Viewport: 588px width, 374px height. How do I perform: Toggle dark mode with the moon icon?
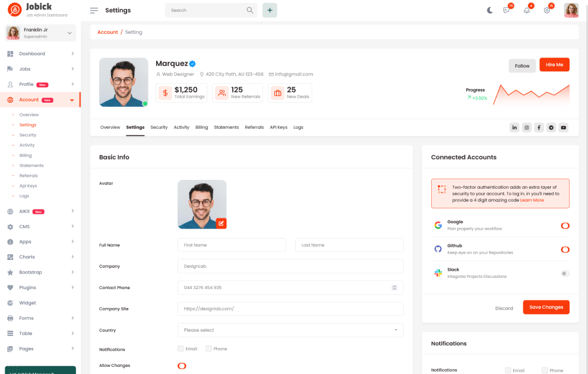pos(490,10)
